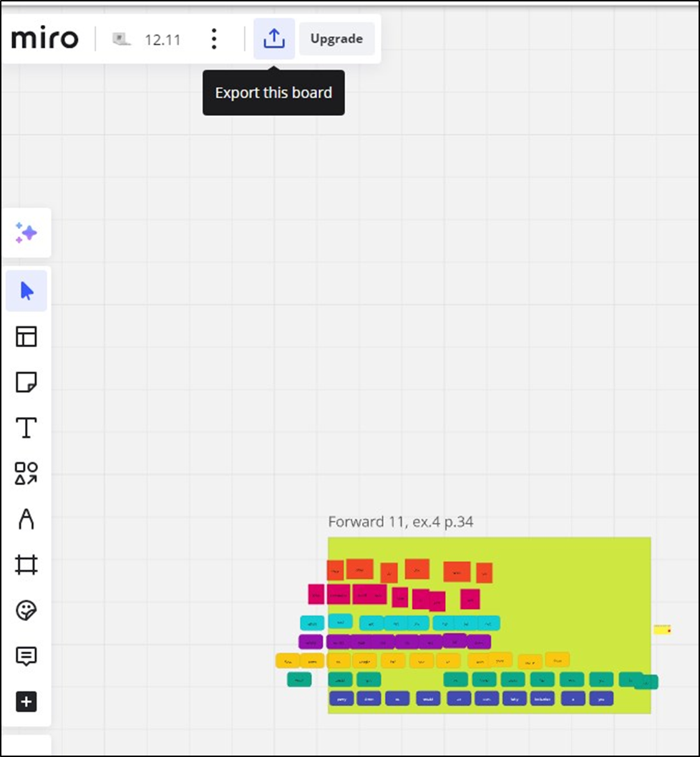Viewport: 700px width, 757px height.
Task: Click the Export this board icon
Action: tap(274, 39)
